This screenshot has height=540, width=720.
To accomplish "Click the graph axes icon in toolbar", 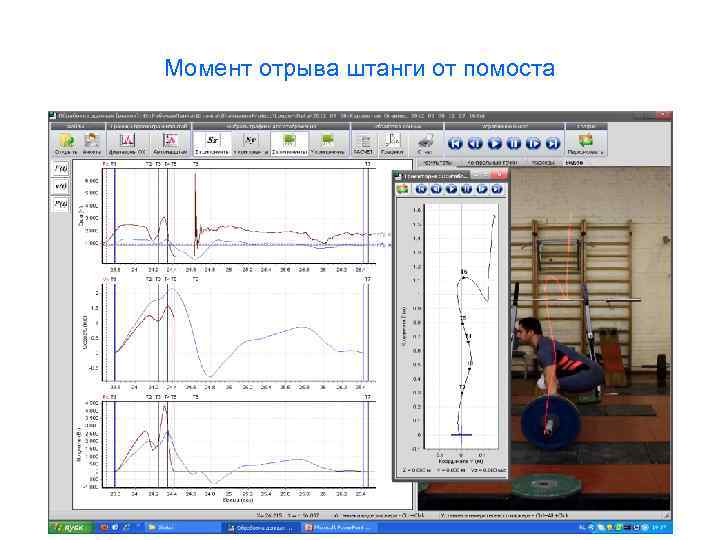I will coord(392,140).
